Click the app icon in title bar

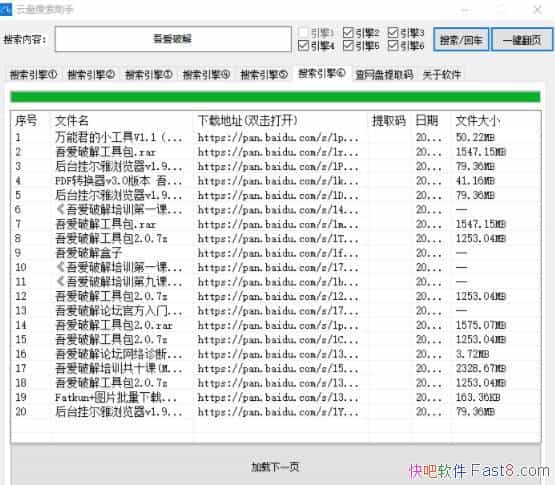click(x=6, y=10)
